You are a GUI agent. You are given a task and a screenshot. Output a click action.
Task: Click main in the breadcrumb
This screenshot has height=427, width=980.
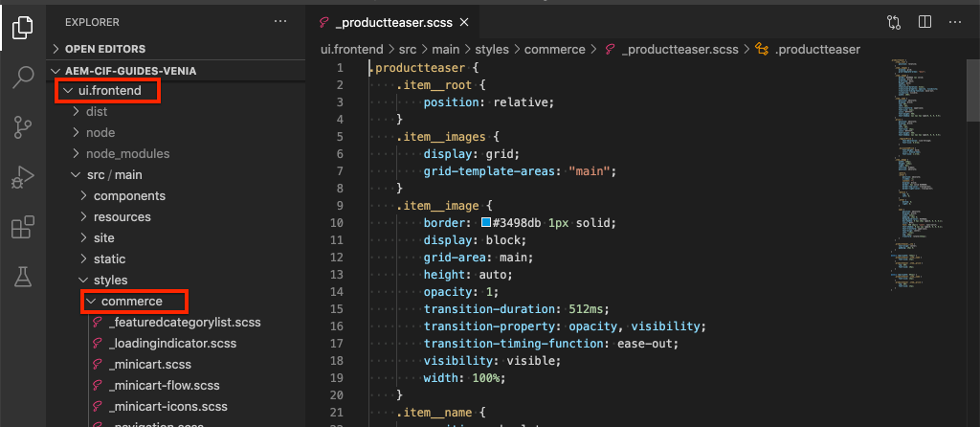tap(445, 49)
